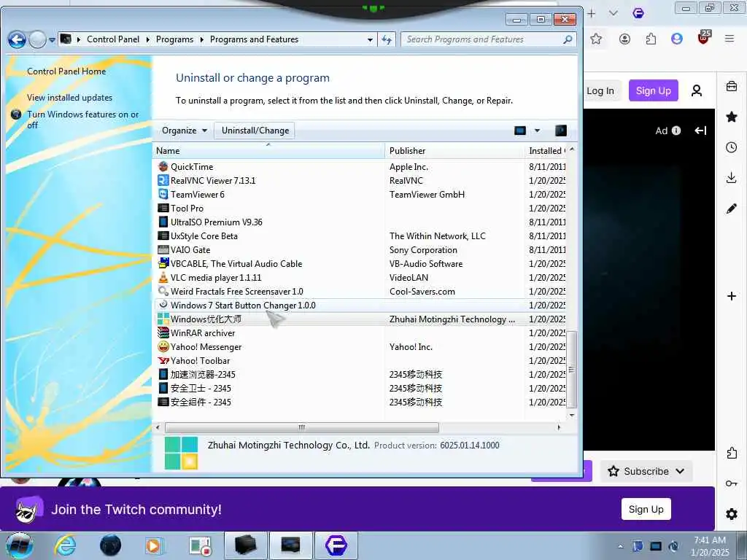Screen dimensions: 747x560
Task: Click the horizontal scrollbar thumb of the list
Action: (301, 427)
